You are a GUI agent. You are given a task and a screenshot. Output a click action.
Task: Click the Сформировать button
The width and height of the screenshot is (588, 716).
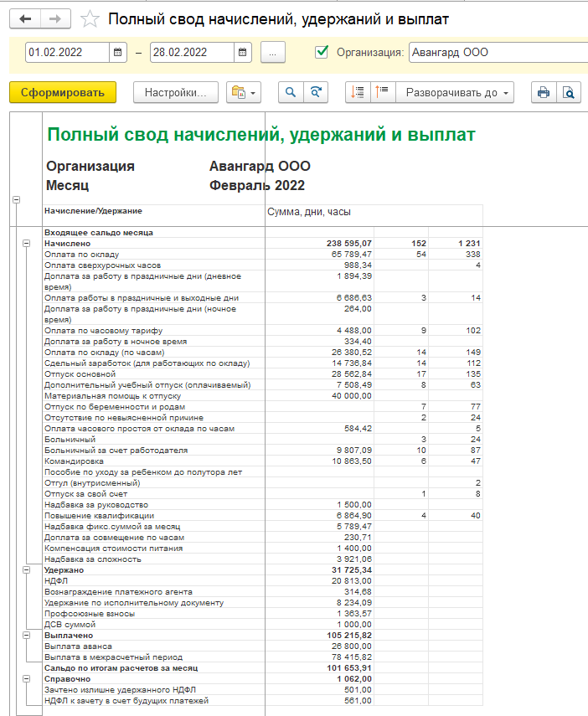(x=63, y=92)
